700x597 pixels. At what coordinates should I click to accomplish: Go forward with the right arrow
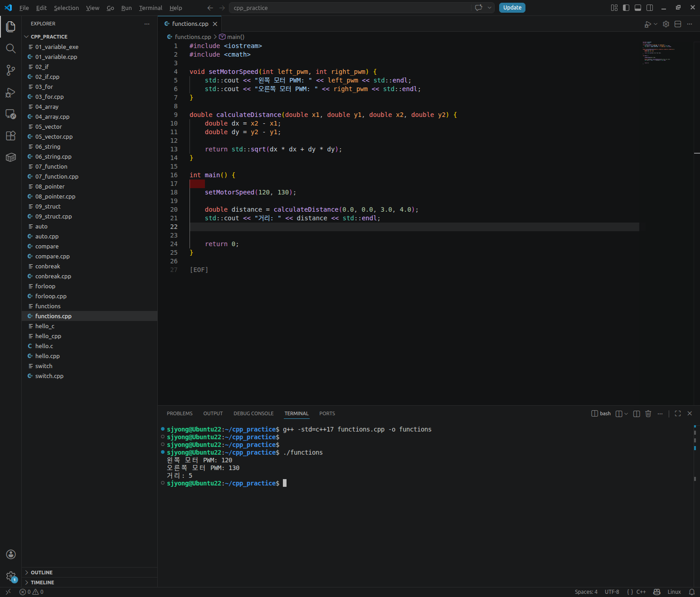click(x=222, y=8)
